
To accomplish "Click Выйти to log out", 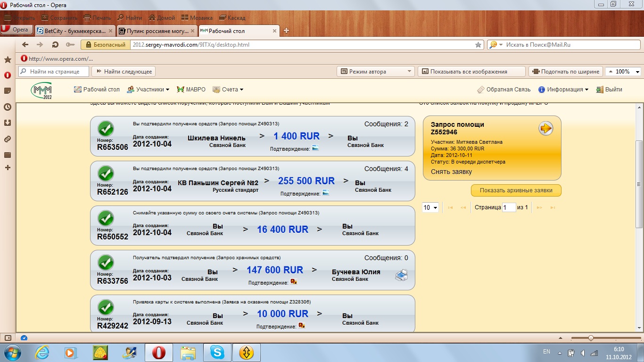I will (609, 90).
